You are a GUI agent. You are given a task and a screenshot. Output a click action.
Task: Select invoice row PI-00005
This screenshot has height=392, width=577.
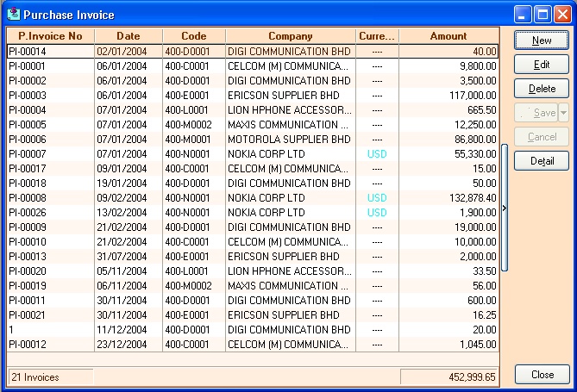(253, 125)
